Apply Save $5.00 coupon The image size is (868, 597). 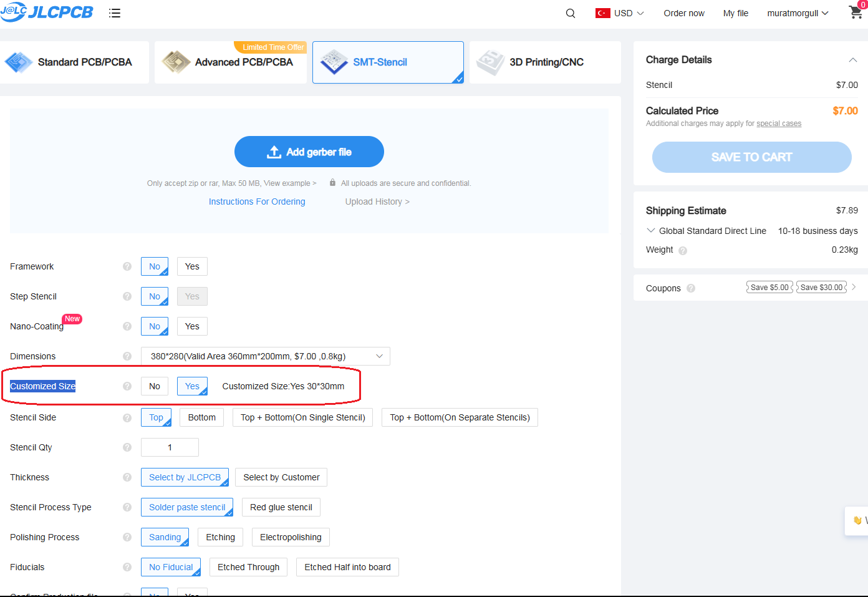(769, 287)
